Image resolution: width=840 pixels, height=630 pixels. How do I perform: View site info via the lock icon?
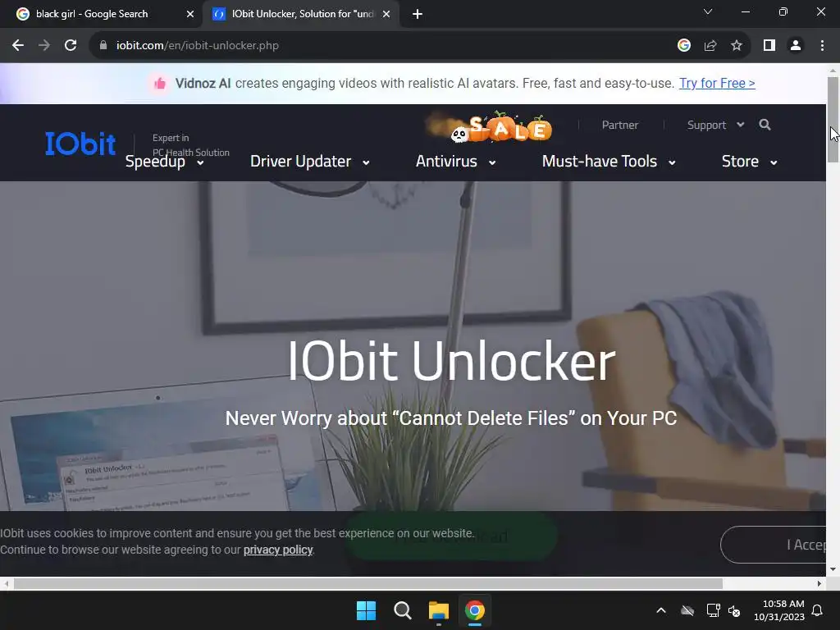pyautogui.click(x=103, y=46)
